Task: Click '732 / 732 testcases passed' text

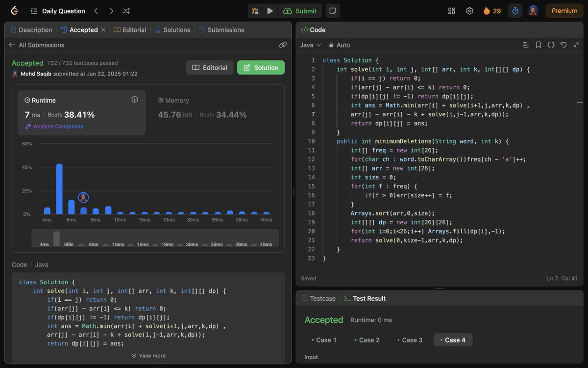Action: [82, 63]
